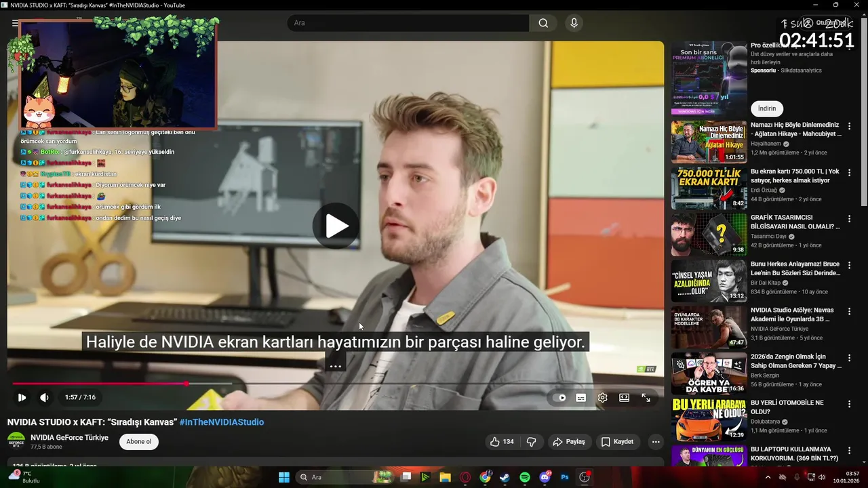Click the progress bar scrubber handle

tap(186, 384)
